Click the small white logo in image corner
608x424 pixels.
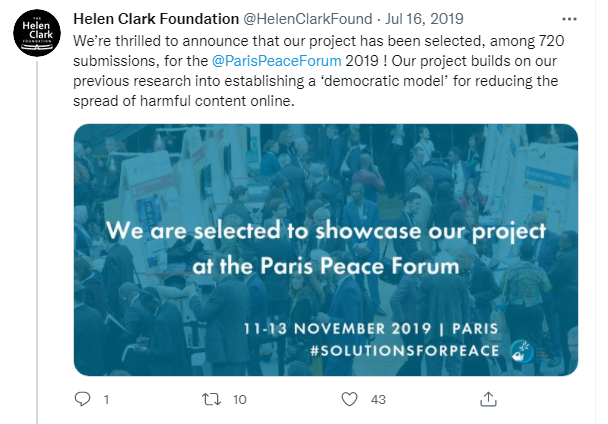(520, 350)
